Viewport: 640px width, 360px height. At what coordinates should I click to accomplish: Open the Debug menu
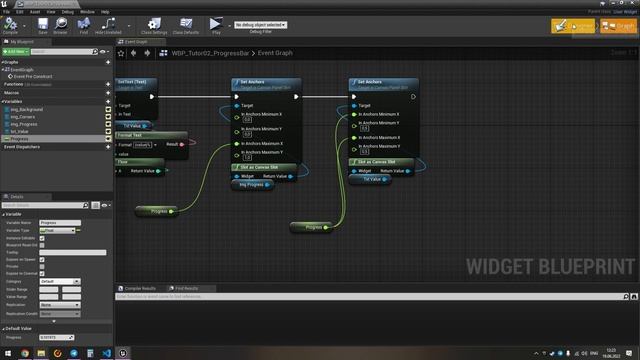coord(68,12)
